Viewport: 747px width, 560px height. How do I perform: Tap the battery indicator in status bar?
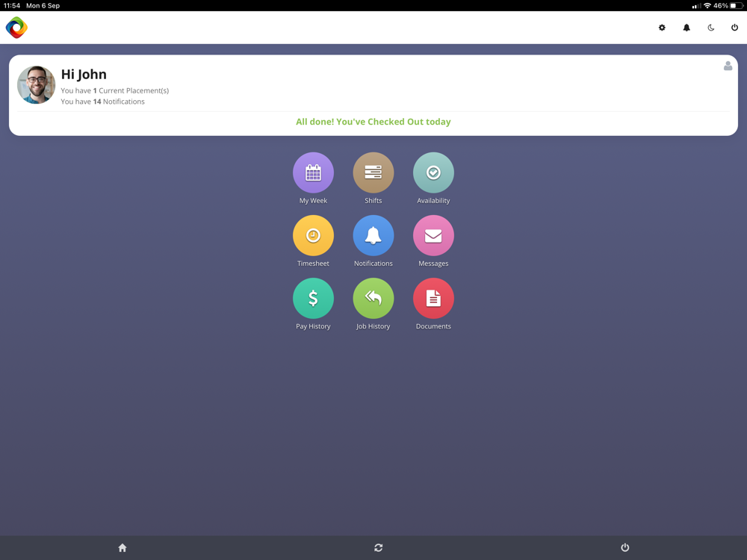(x=737, y=6)
